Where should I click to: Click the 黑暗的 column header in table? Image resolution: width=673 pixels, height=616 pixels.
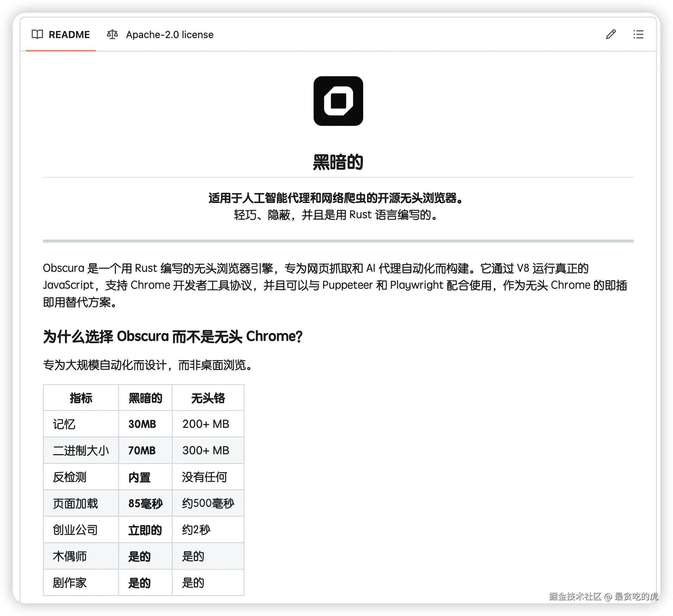coord(145,398)
